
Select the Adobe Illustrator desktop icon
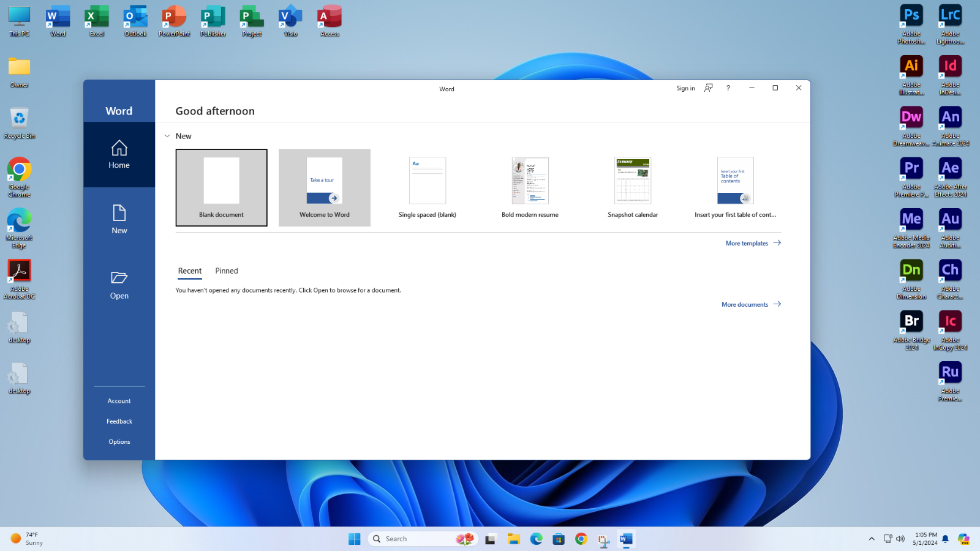point(911,75)
